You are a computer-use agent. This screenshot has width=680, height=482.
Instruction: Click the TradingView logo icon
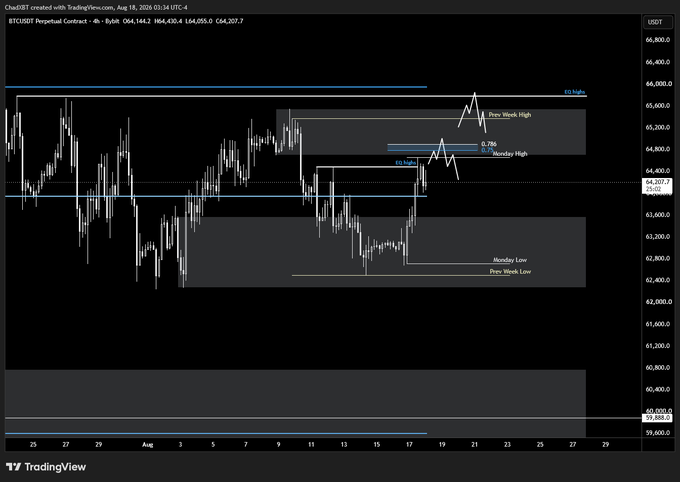[13, 467]
